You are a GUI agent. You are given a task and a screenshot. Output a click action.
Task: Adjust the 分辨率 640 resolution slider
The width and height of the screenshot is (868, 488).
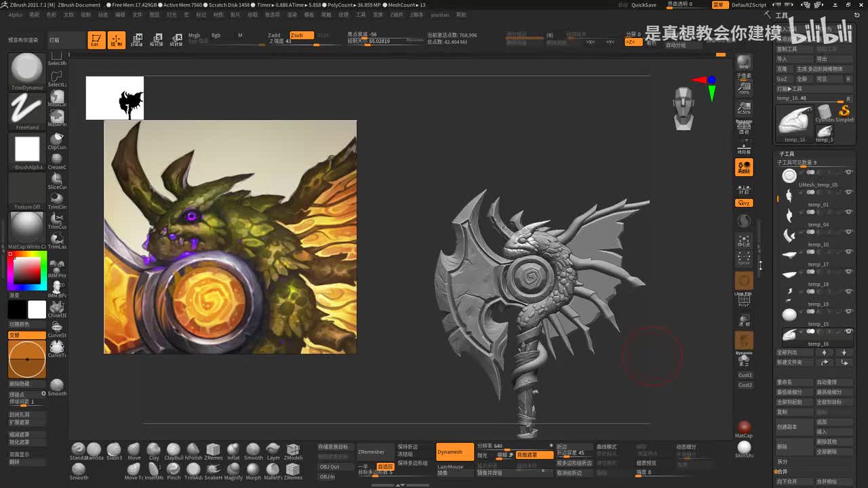click(515, 446)
